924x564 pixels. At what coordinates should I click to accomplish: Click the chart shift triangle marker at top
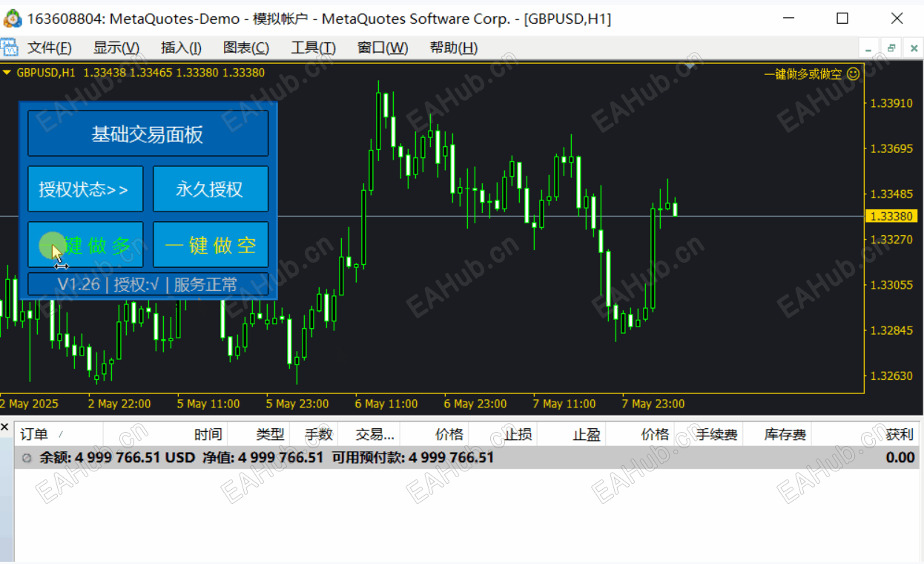pos(690,67)
